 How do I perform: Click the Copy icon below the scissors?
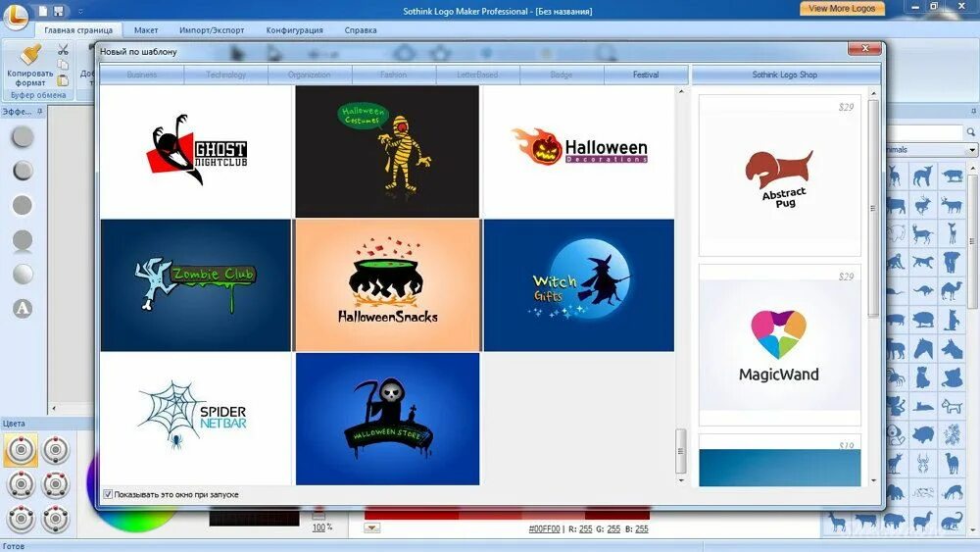point(63,65)
